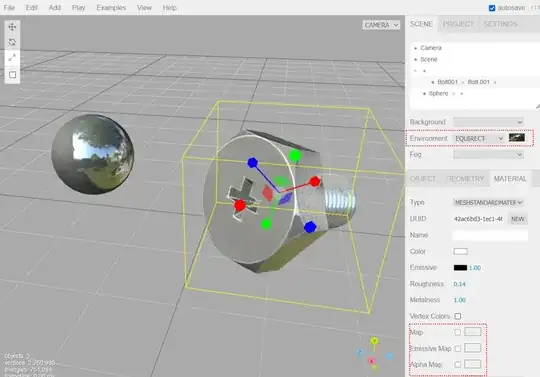540x377 pixels.
Task: Switch to the MATERIAL tab
Action: tap(510, 179)
